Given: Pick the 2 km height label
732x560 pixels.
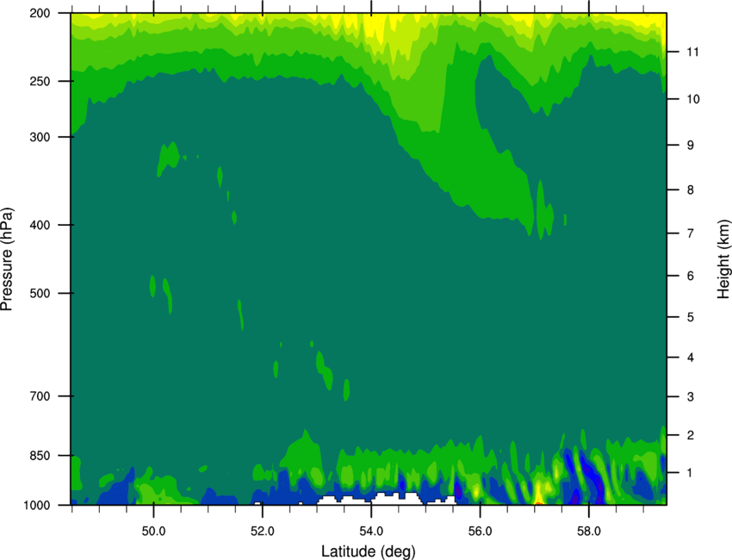Looking at the screenshot, I should click(691, 435).
